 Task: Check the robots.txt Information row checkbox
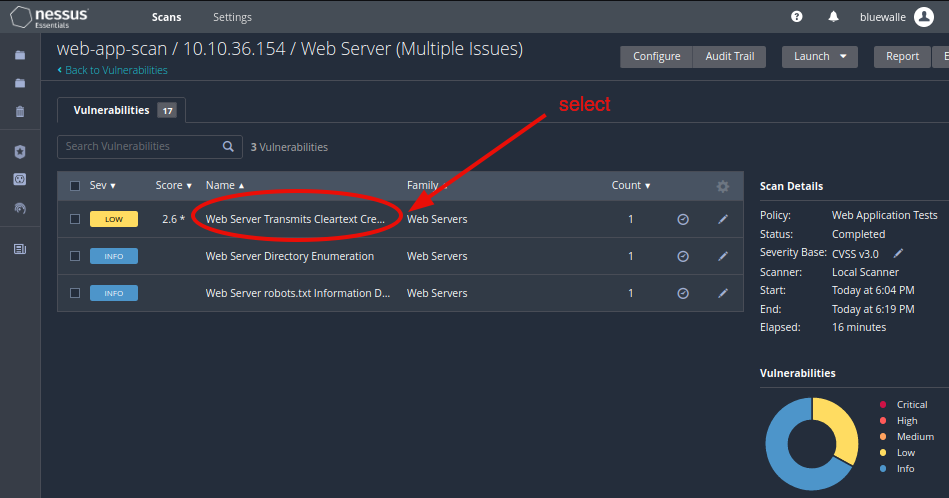point(75,293)
